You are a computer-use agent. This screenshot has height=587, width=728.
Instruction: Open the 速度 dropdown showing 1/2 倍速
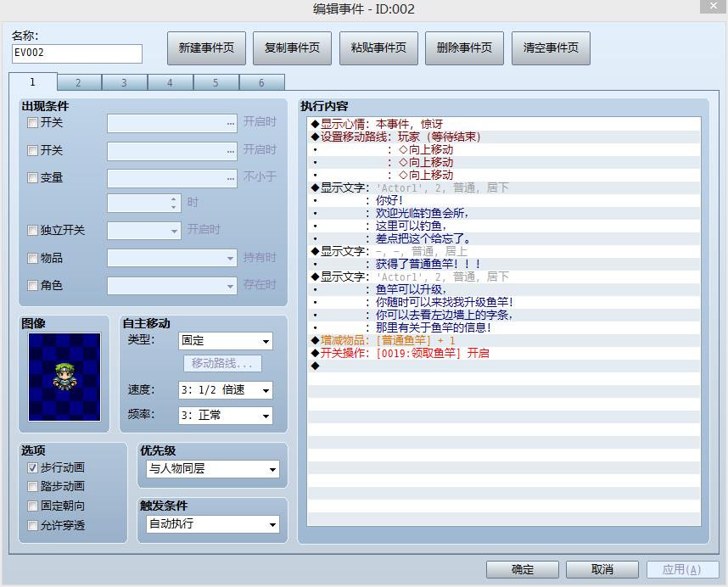226,390
